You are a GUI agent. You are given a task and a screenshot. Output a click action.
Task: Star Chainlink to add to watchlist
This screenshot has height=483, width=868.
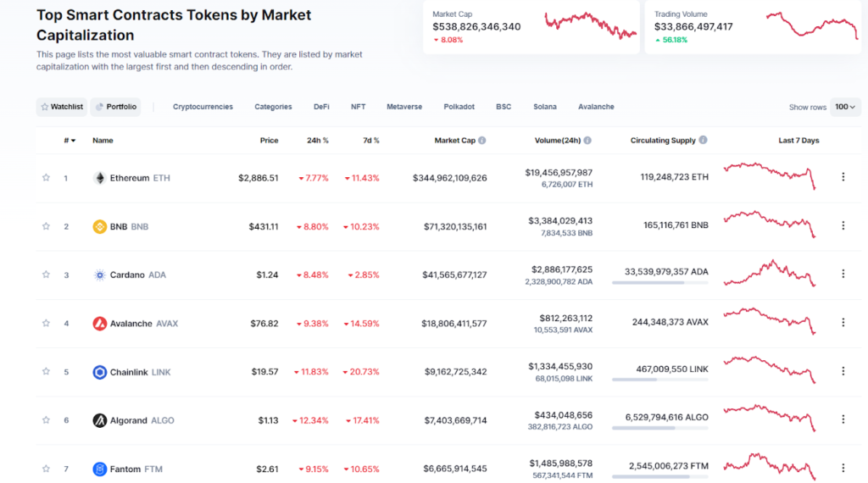coord(46,371)
